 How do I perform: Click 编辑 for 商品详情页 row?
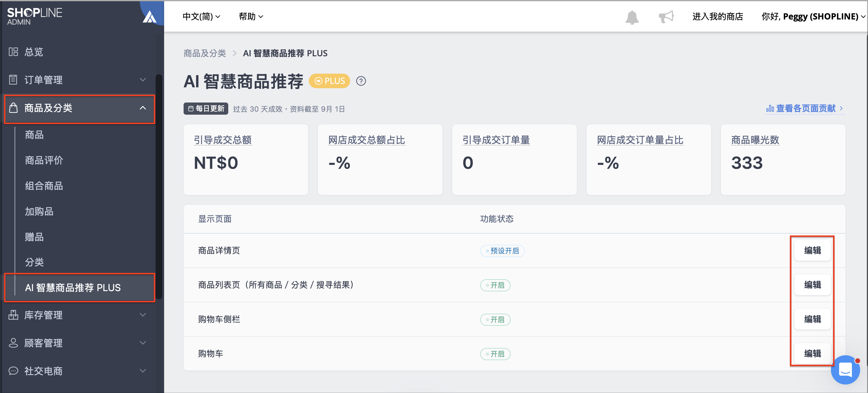coord(812,250)
